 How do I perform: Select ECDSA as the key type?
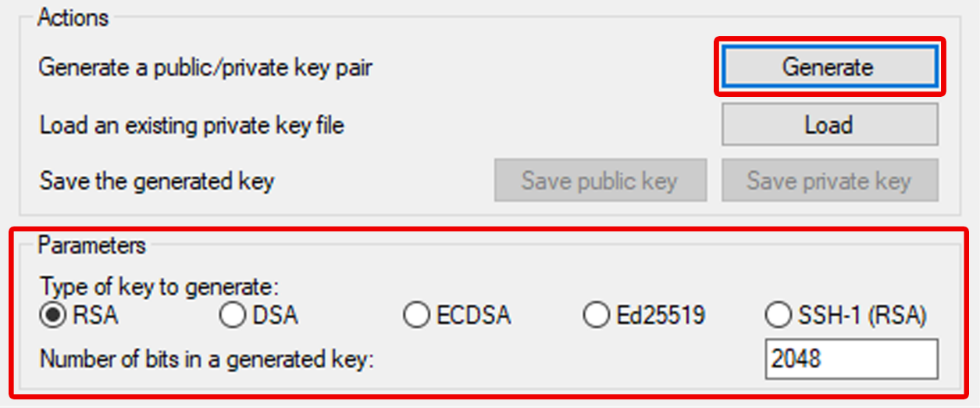point(416,316)
